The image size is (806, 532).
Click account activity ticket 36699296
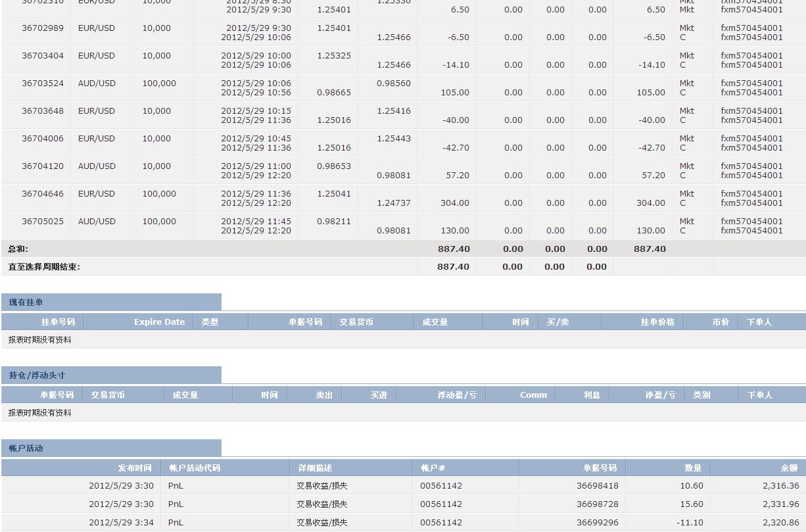[598, 523]
